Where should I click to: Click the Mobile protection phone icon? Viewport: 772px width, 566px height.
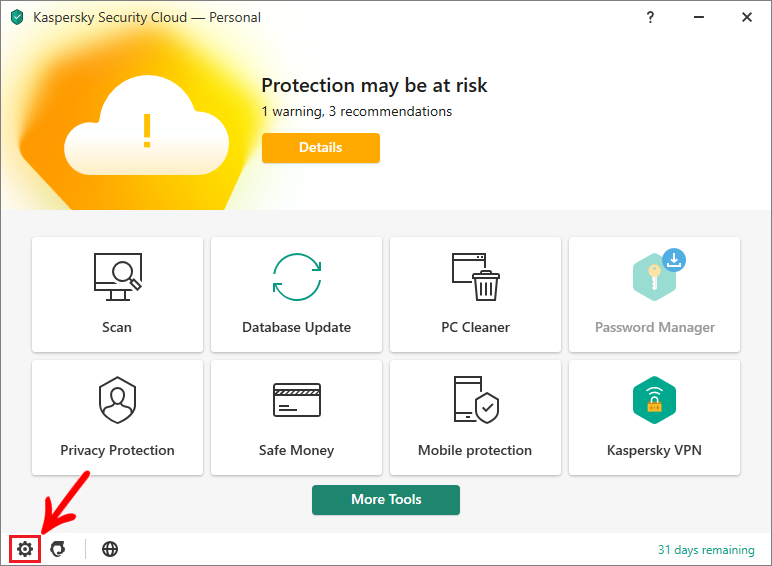pos(476,400)
